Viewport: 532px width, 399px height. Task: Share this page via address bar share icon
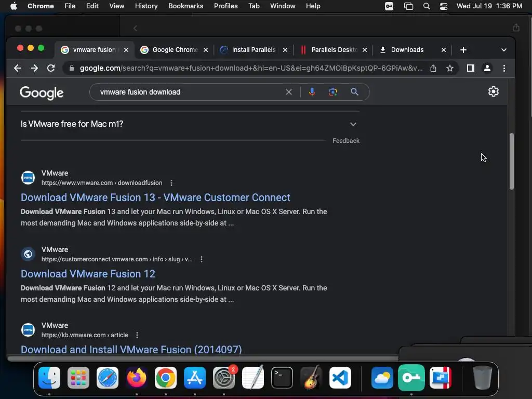[433, 68]
